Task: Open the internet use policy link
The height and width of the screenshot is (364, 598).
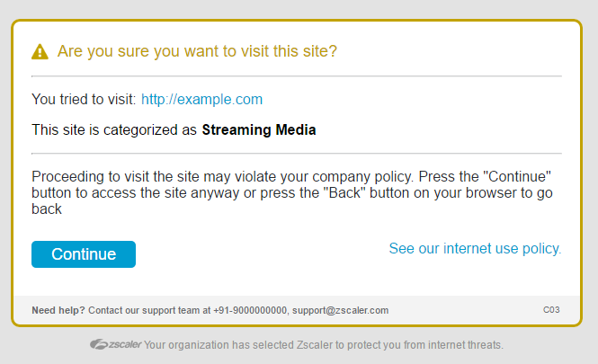Action: pos(475,248)
